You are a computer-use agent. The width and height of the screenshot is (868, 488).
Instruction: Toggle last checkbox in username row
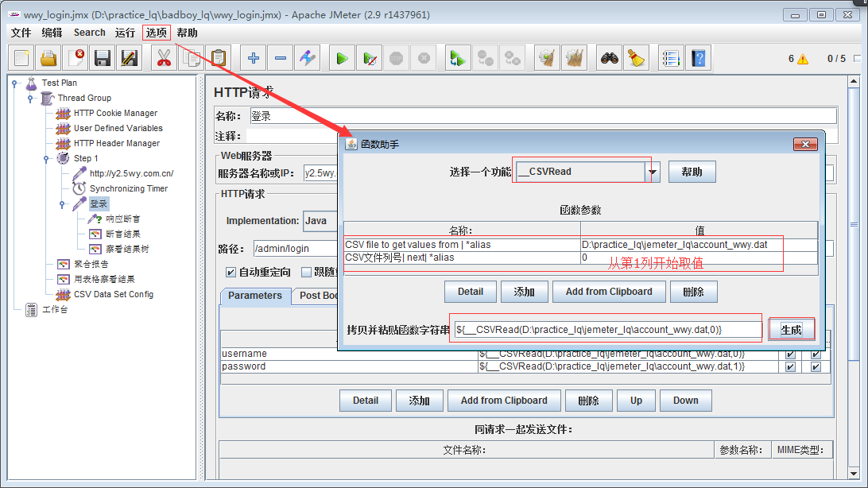tap(816, 354)
